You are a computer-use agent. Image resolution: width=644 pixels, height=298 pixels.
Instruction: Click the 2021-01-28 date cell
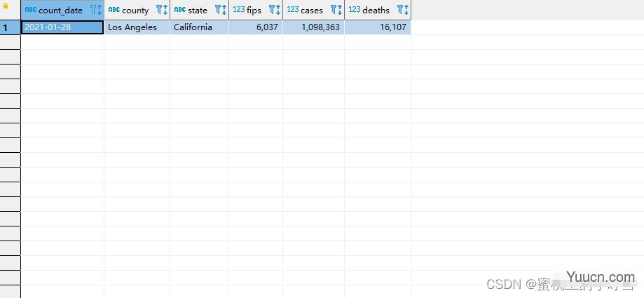click(62, 27)
